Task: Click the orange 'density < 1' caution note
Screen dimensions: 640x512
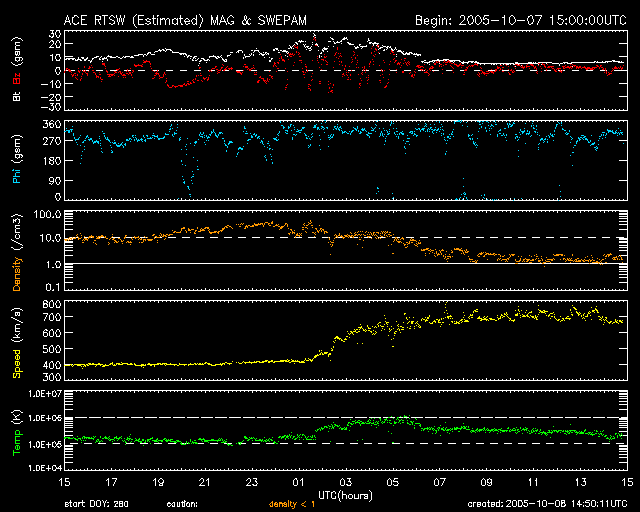Action: [292, 504]
